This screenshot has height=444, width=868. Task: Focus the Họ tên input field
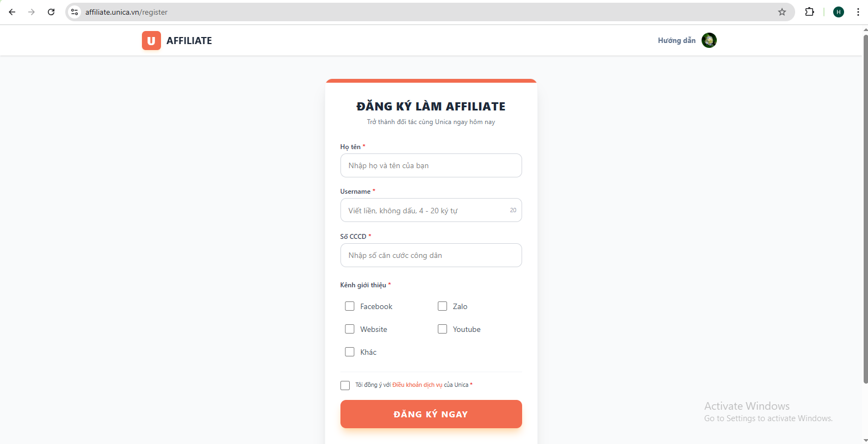(x=431, y=165)
